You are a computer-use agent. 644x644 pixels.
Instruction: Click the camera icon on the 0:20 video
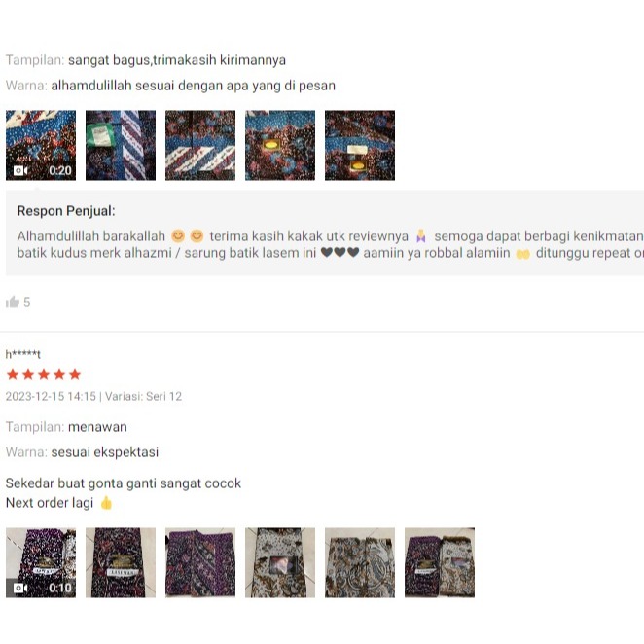point(20,170)
